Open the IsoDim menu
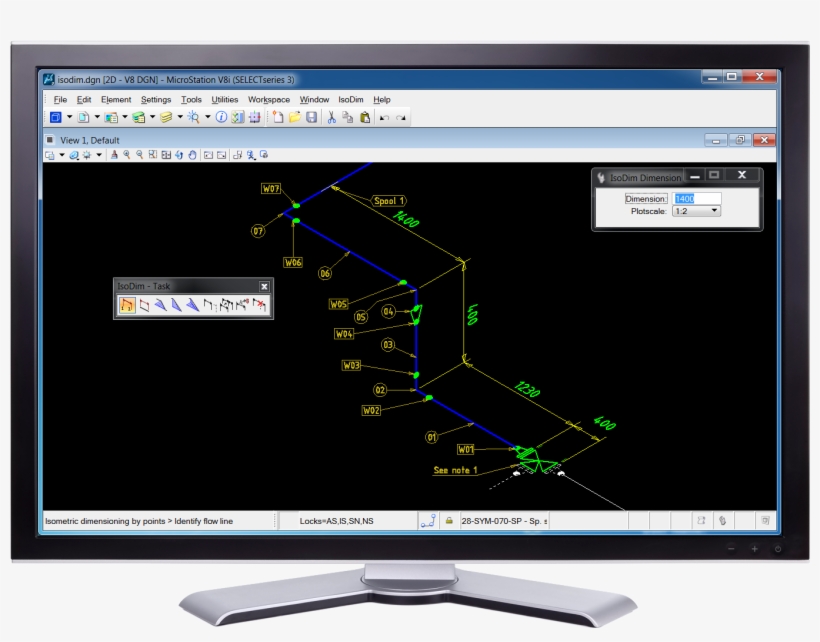Screen dimensions: 820x642 coord(350,99)
